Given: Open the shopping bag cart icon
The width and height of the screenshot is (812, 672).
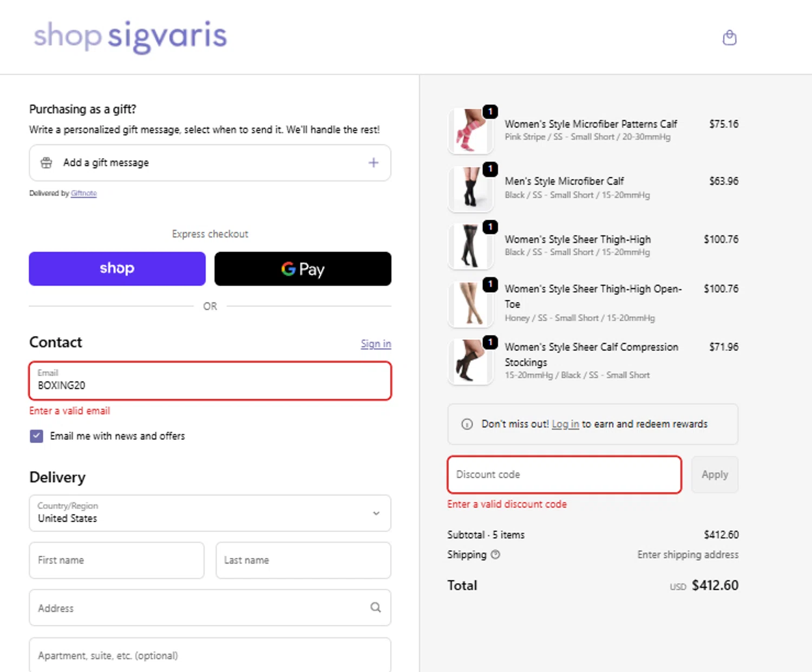Looking at the screenshot, I should 729,37.
